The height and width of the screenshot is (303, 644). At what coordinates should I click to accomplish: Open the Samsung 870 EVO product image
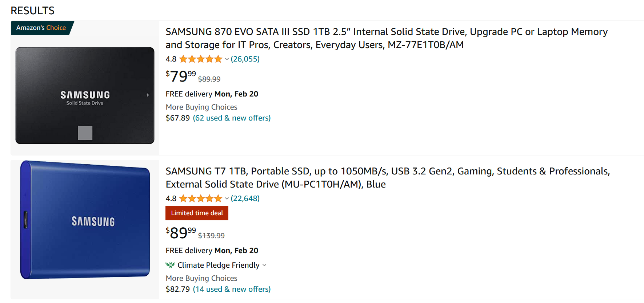tap(85, 95)
